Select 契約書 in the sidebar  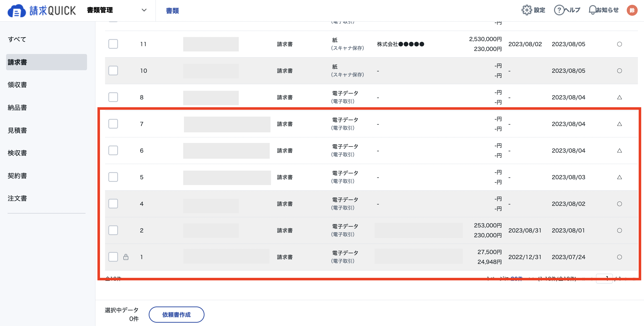[x=17, y=176]
